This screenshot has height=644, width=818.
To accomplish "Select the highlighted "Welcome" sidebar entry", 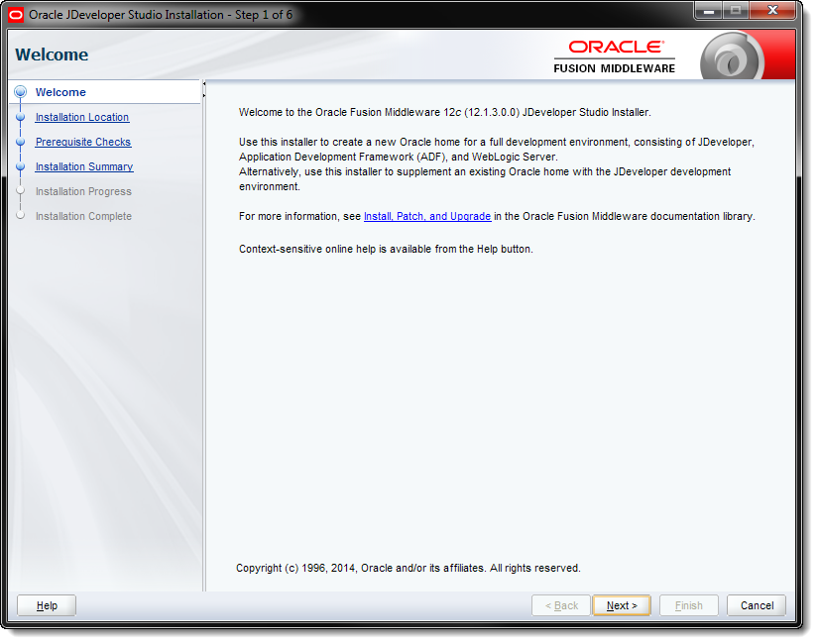I will click(60, 92).
